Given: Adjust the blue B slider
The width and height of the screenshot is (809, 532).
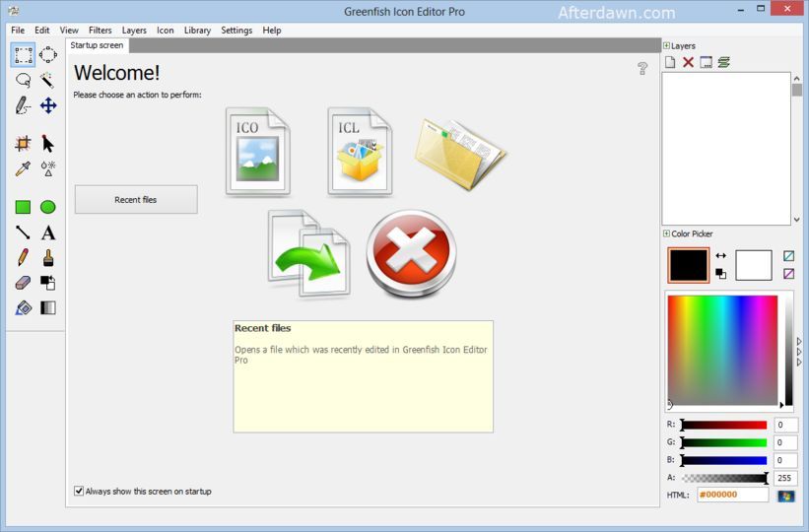Looking at the screenshot, I should 724,460.
